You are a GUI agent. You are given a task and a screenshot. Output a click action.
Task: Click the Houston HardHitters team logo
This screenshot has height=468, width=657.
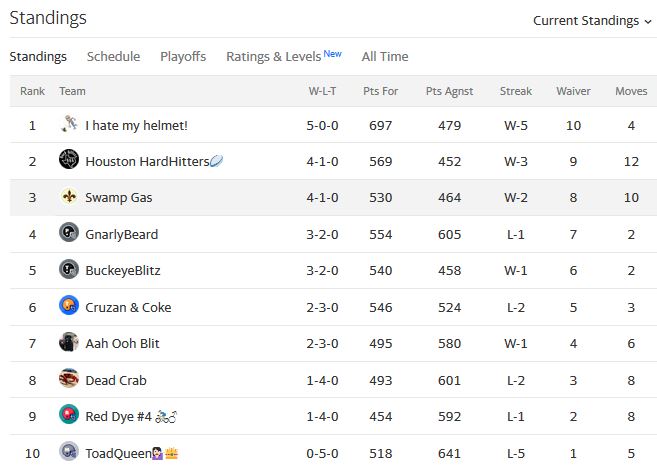pyautogui.click(x=69, y=159)
